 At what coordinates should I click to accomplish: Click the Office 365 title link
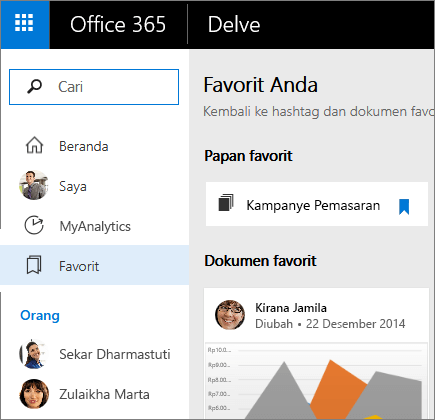click(x=118, y=25)
